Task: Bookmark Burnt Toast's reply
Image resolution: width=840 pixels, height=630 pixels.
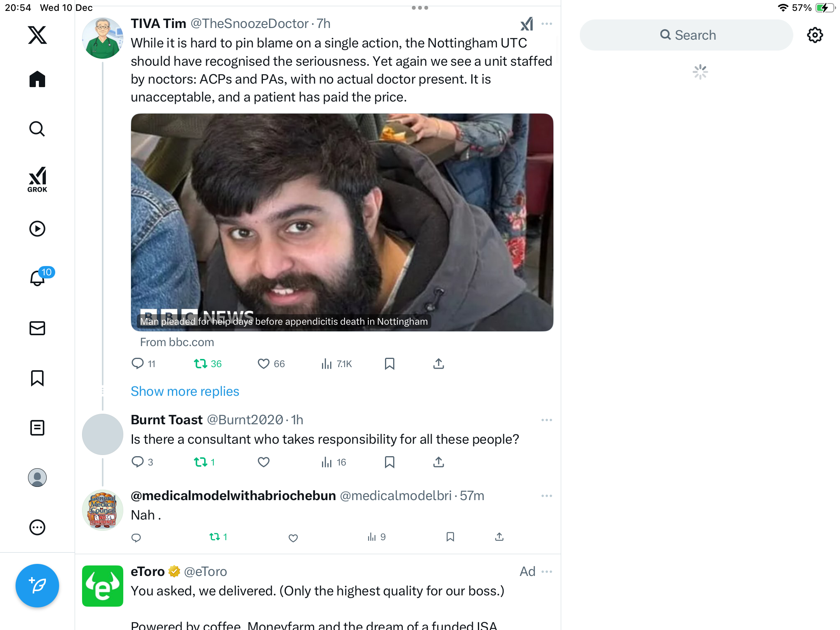Action: [x=390, y=462]
